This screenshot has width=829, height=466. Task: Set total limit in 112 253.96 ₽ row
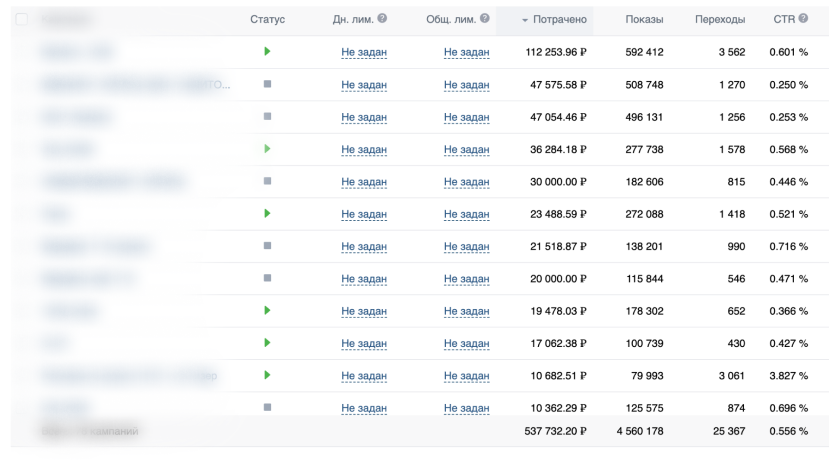(466, 52)
